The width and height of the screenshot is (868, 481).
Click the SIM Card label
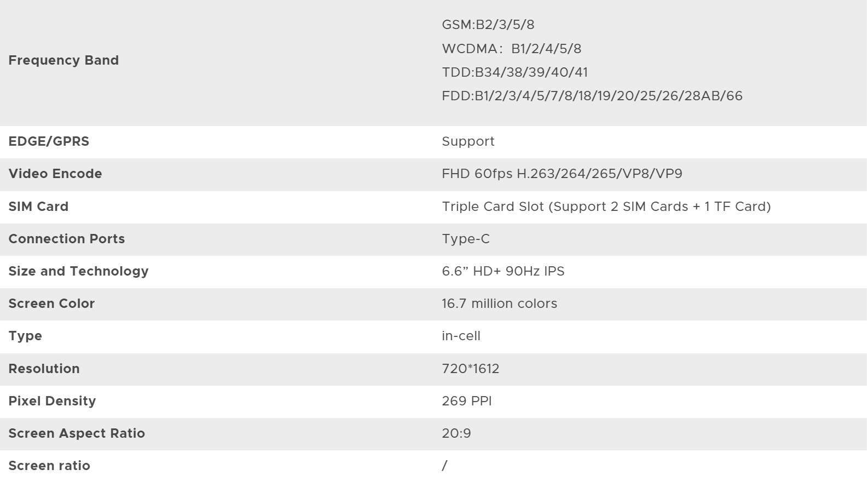pyautogui.click(x=38, y=207)
